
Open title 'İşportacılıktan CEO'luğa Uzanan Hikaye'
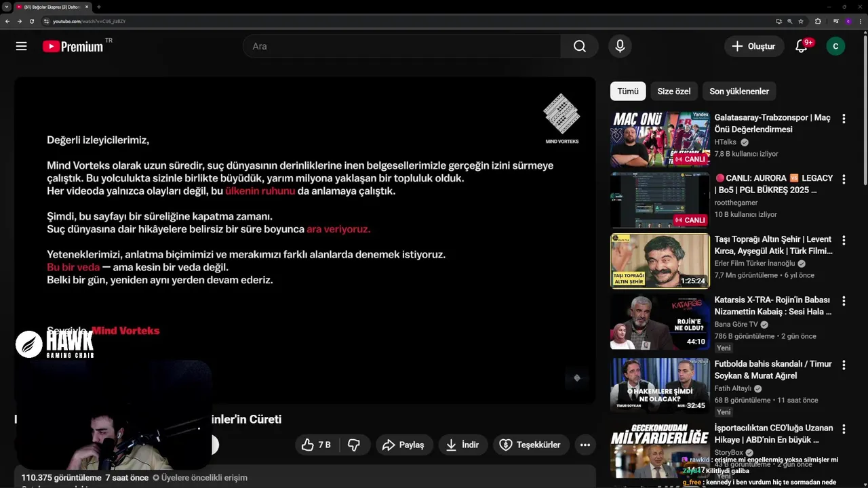click(x=774, y=434)
